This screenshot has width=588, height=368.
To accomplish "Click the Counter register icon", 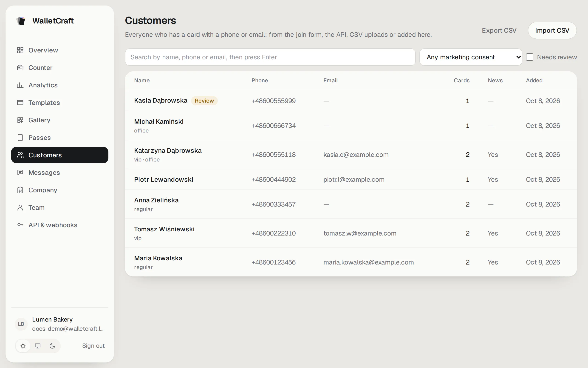I will 20,68.
